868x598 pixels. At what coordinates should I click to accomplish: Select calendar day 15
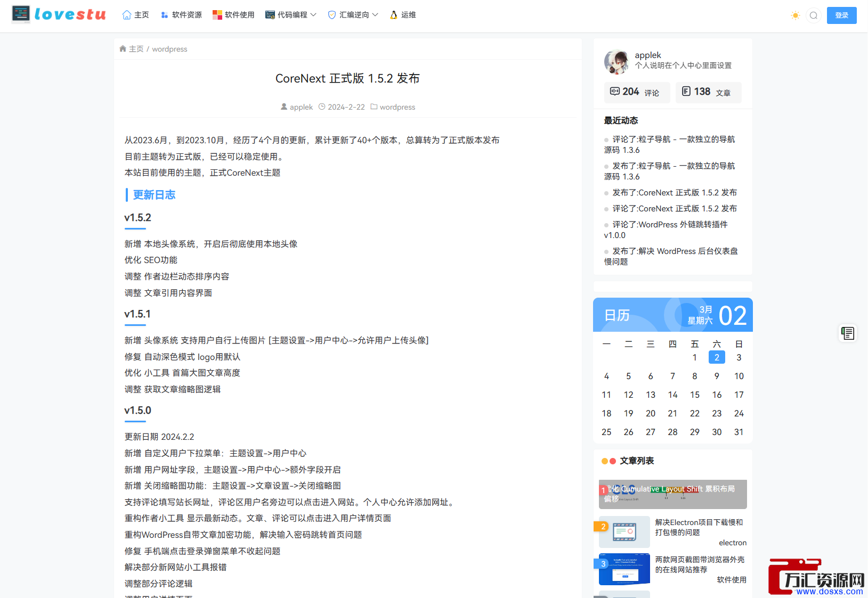tap(695, 395)
